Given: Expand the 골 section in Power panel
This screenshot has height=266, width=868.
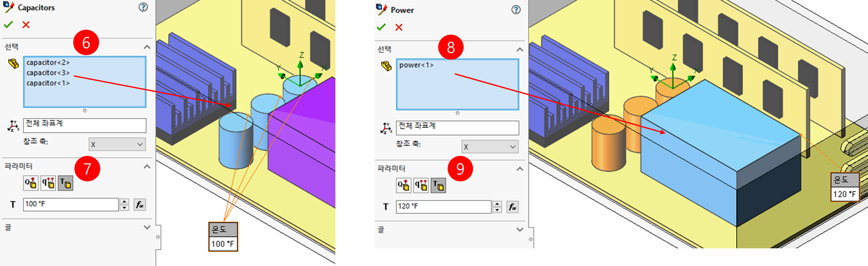Looking at the screenshot, I should point(519,229).
